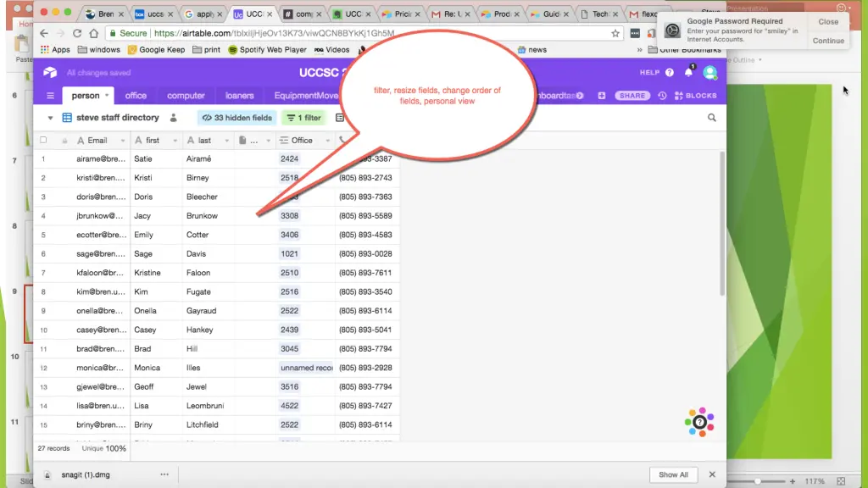Open the snagit download item options
This screenshot has height=488, width=868.
[164, 474]
